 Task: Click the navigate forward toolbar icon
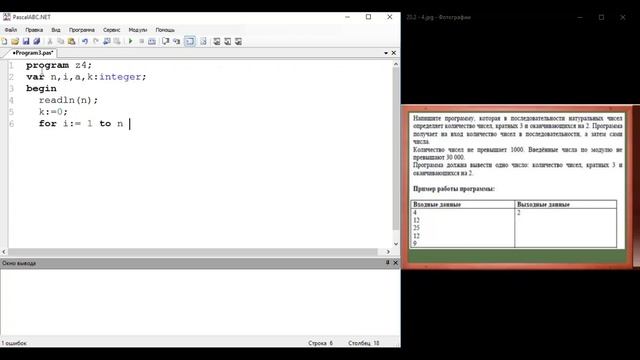click(117, 41)
